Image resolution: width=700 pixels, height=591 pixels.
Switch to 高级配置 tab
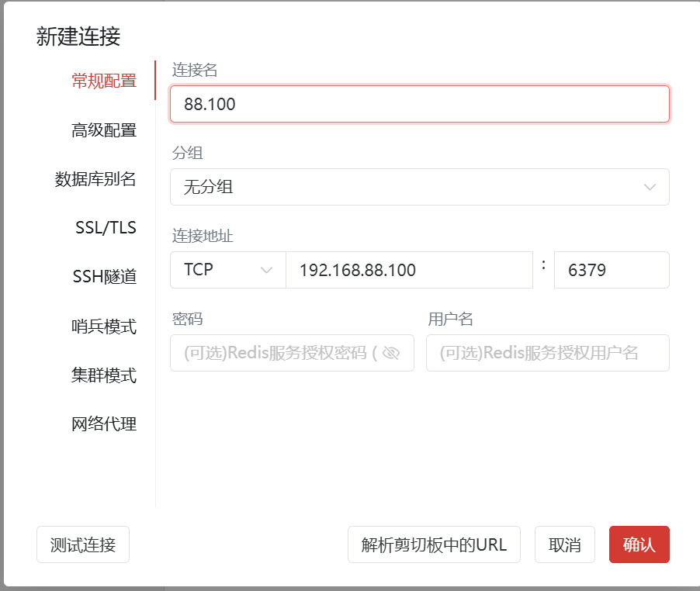tap(104, 130)
